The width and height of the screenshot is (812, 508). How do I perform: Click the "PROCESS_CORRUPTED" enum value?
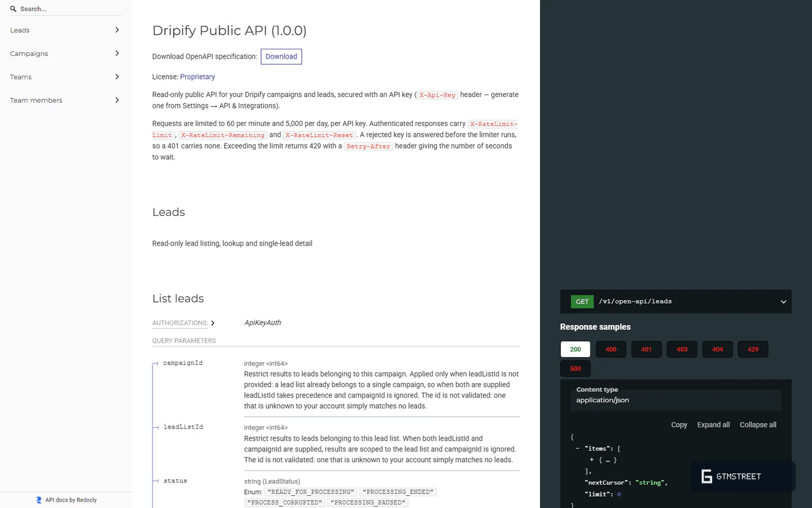coord(285,503)
